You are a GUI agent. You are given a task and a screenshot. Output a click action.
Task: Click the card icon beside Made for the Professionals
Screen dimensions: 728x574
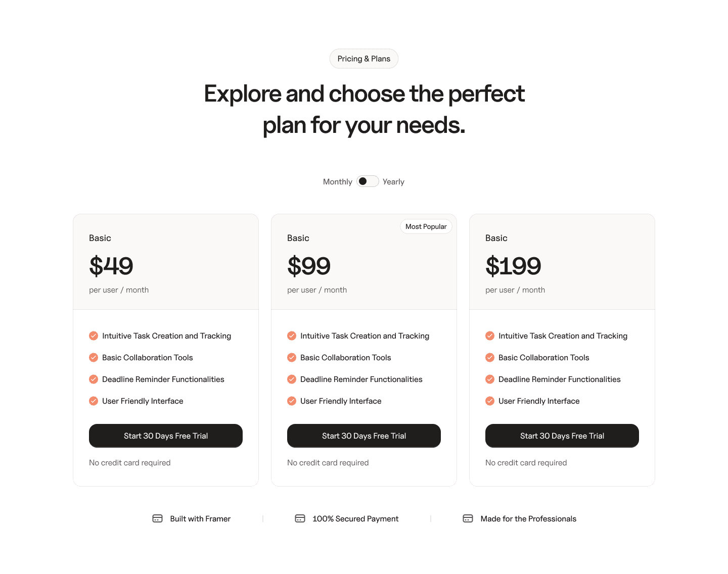[468, 518]
